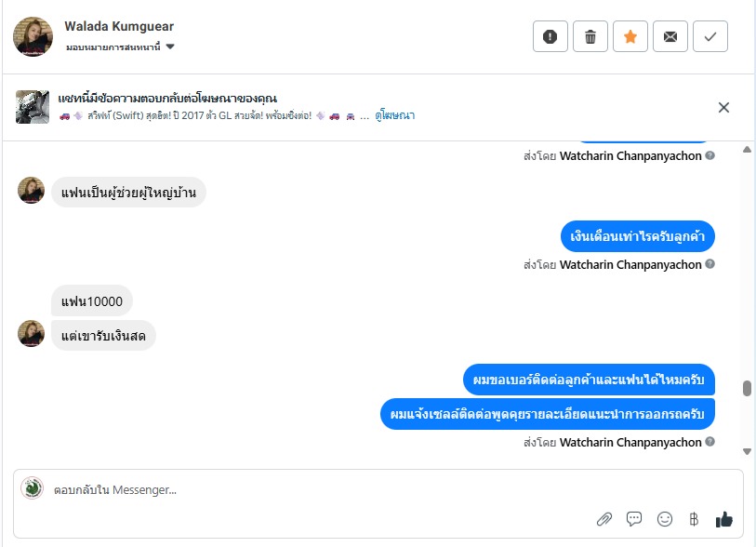Open Walada Kumguear's profile picture
The height and width of the screenshot is (547, 756).
point(33,36)
